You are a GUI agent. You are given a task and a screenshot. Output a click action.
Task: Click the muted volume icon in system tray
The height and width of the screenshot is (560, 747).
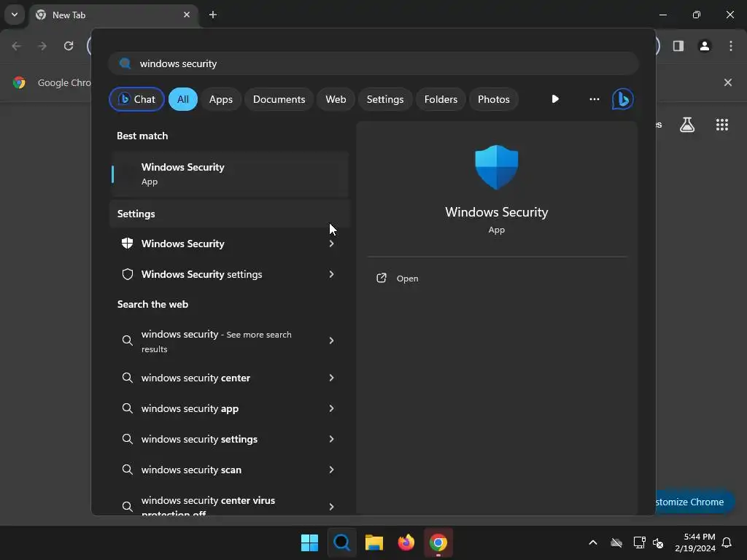tap(658, 542)
